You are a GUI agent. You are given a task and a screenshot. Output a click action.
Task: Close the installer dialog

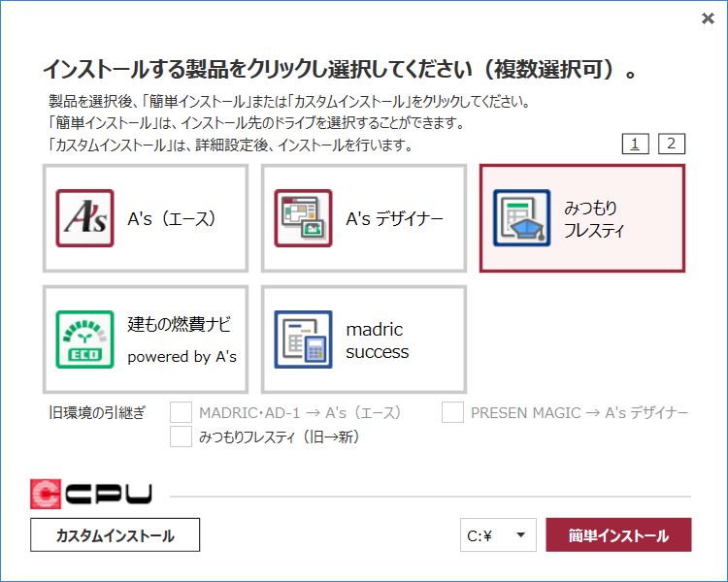point(708,18)
